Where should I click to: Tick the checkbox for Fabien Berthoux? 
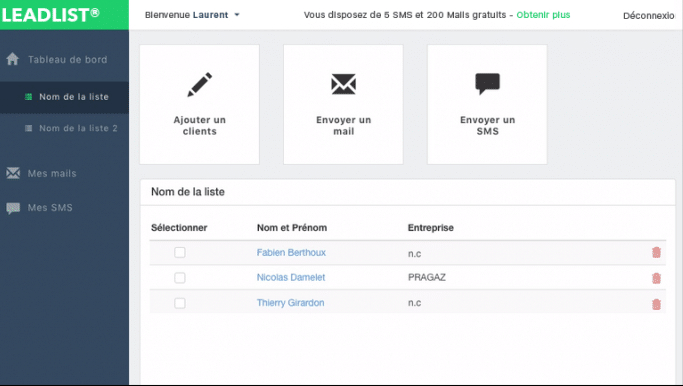180,252
